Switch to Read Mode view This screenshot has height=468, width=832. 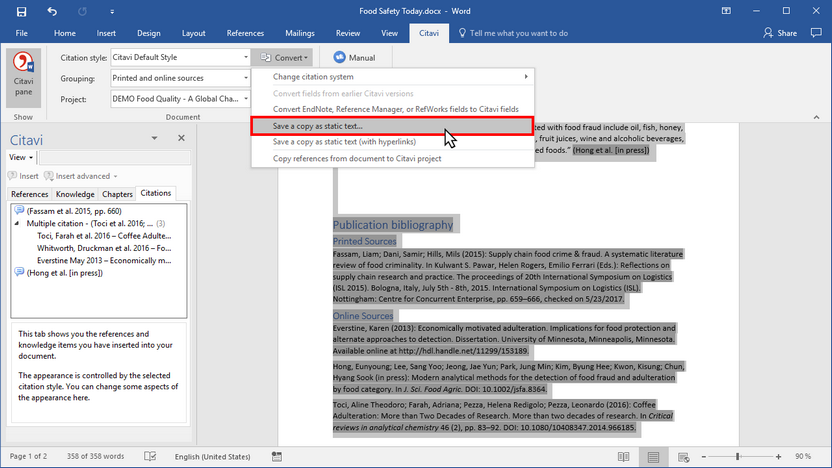click(x=623, y=457)
